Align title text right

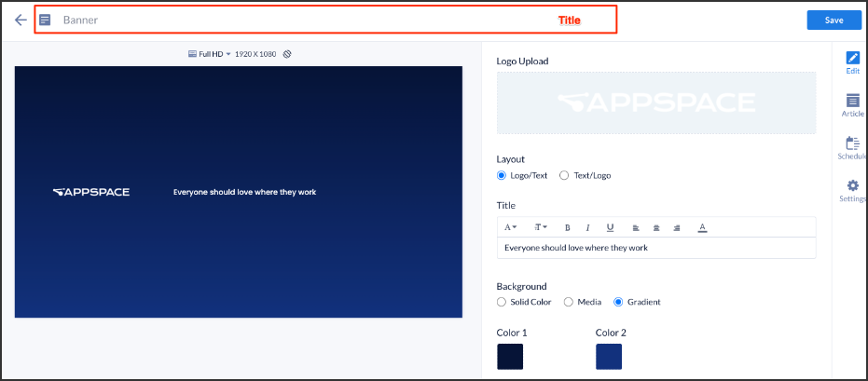click(x=677, y=227)
